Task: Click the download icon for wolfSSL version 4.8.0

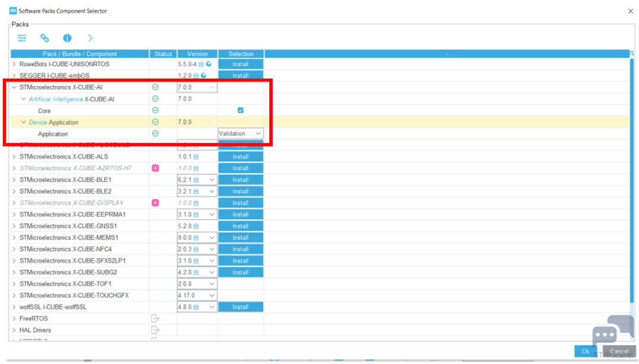Action: click(196, 307)
